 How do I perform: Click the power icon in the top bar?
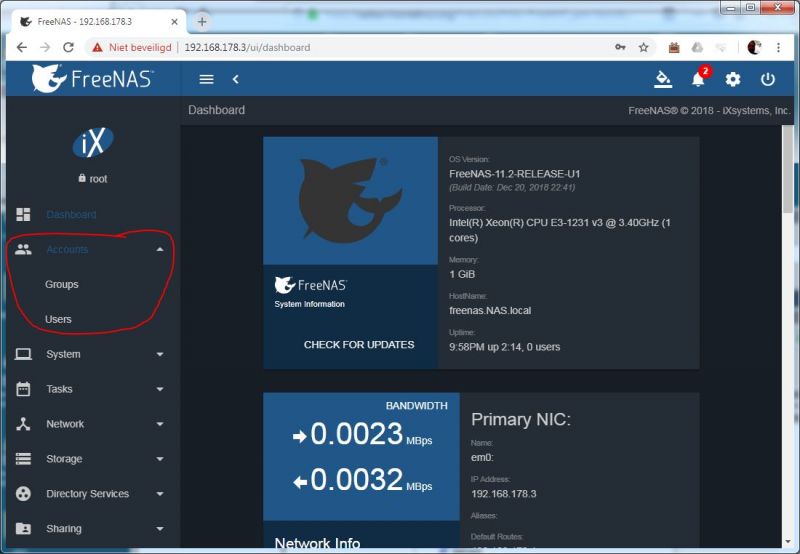coord(768,79)
